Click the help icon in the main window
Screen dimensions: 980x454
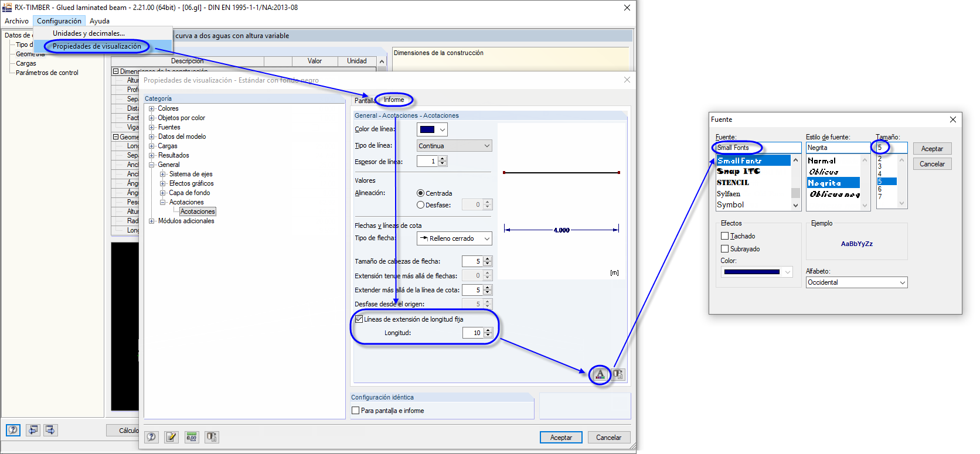click(13, 430)
